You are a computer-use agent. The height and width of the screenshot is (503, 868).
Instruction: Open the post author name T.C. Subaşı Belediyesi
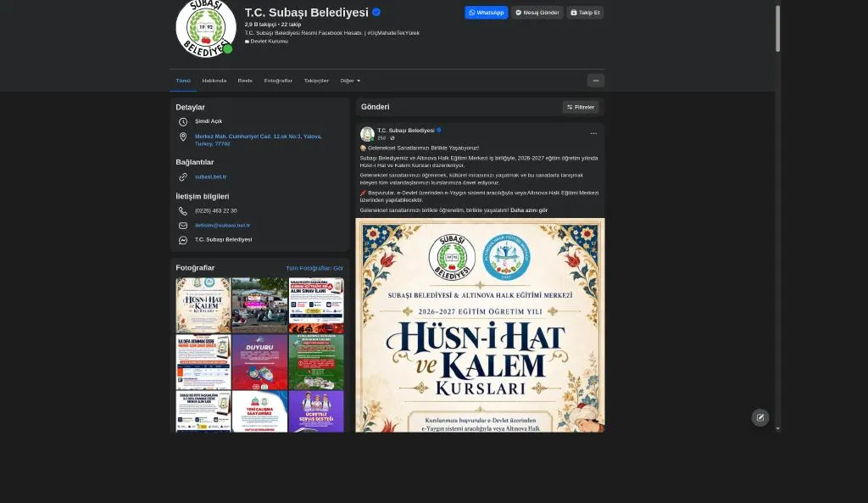[x=406, y=131]
